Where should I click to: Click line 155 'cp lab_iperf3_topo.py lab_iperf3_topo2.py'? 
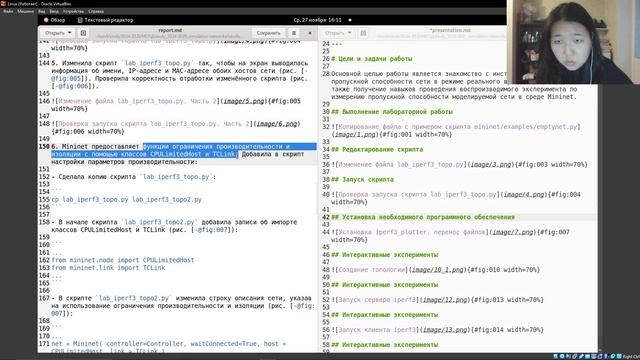(x=127, y=200)
